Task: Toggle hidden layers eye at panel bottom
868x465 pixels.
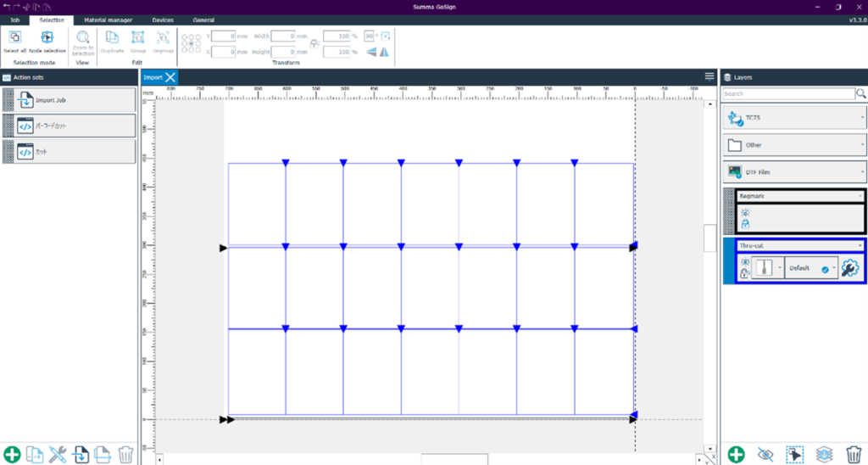Action: pos(765,455)
